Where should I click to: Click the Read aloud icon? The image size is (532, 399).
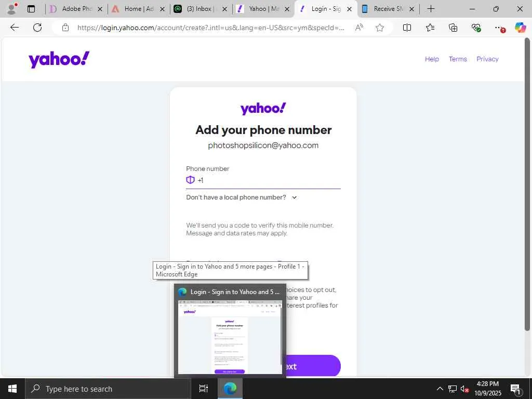point(359,28)
